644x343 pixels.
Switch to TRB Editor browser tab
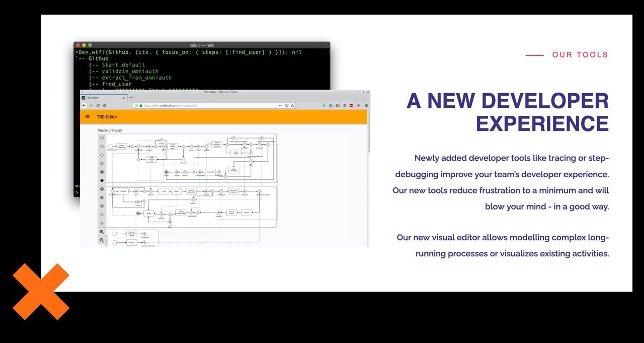[103, 98]
